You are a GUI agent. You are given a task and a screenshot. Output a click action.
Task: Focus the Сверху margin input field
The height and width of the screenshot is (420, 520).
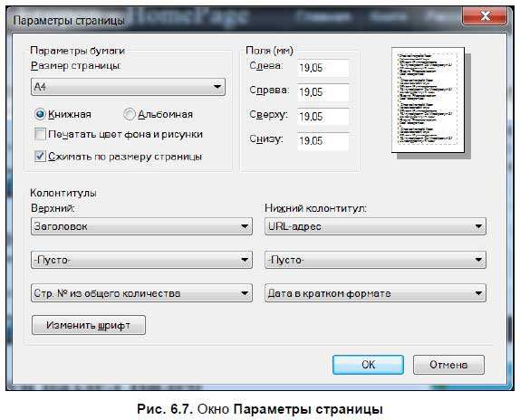(x=323, y=117)
